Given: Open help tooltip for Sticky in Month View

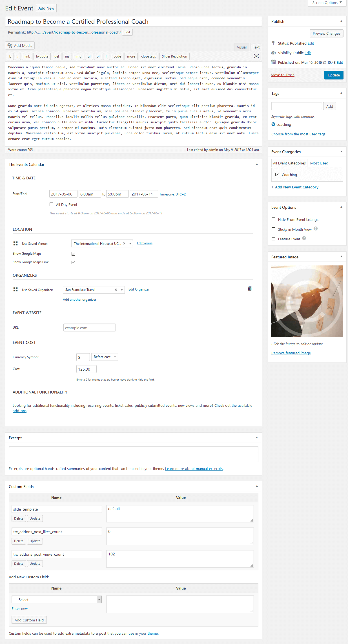Looking at the screenshot, I should point(316,229).
